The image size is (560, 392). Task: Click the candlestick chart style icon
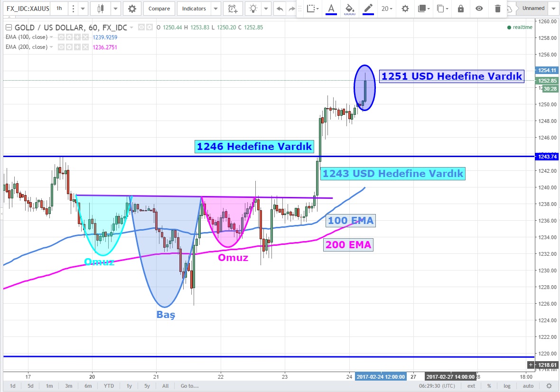click(100, 9)
